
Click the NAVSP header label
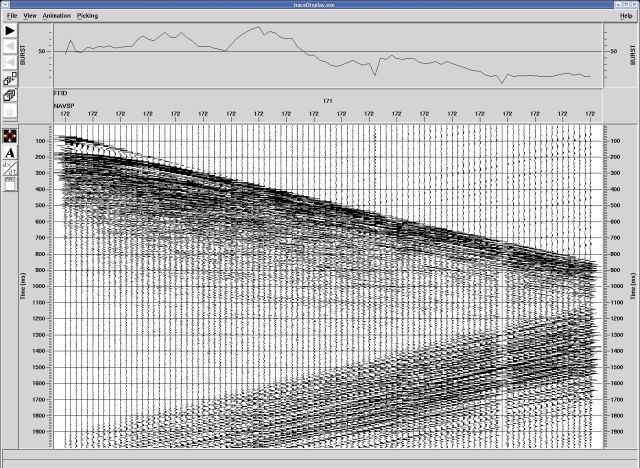pos(63,103)
